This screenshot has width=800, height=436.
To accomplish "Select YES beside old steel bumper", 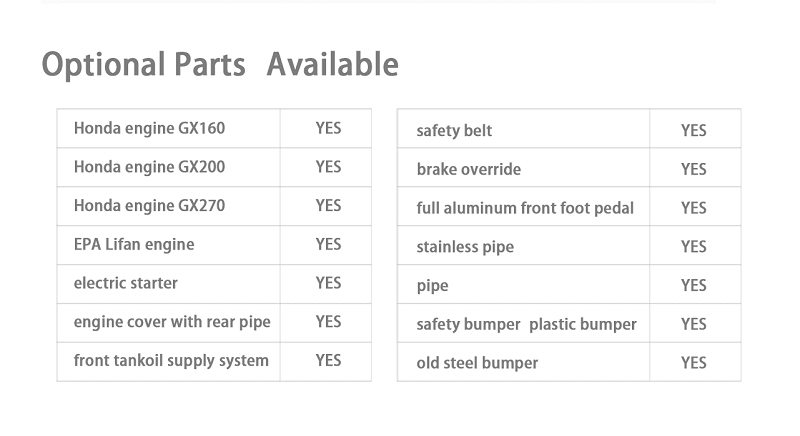I will (693, 363).
